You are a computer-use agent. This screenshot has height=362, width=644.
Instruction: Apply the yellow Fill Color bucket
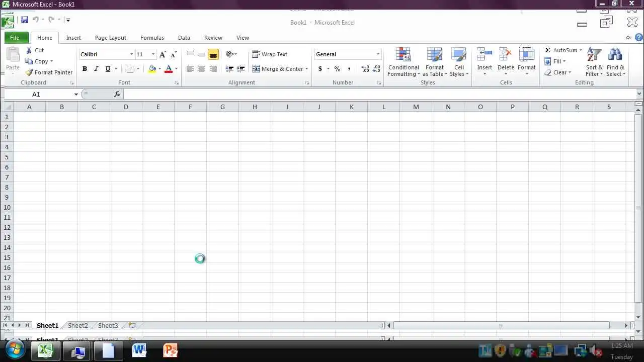click(x=152, y=69)
